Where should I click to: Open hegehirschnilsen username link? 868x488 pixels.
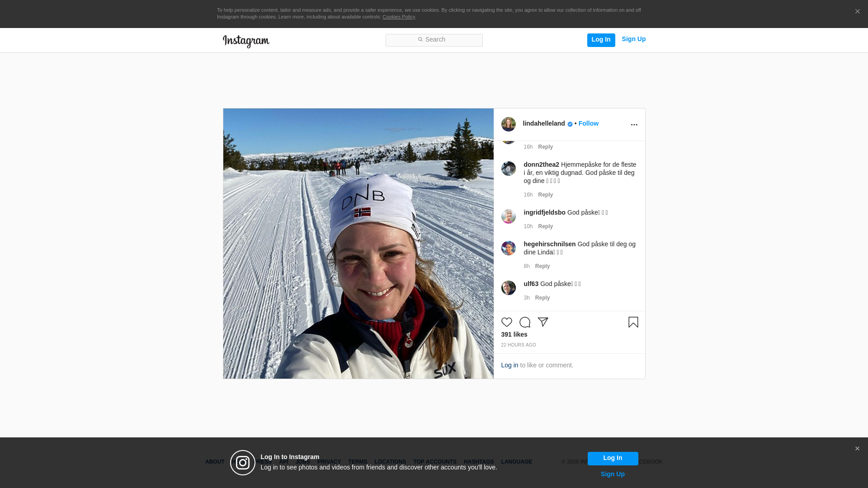(549, 244)
